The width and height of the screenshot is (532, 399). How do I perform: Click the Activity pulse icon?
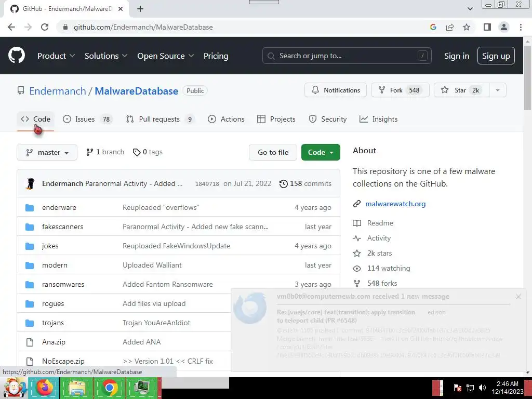[x=357, y=238]
